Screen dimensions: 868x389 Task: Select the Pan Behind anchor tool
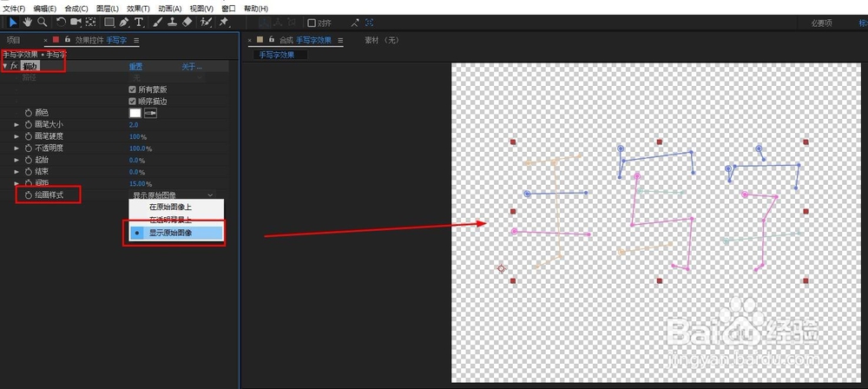91,23
